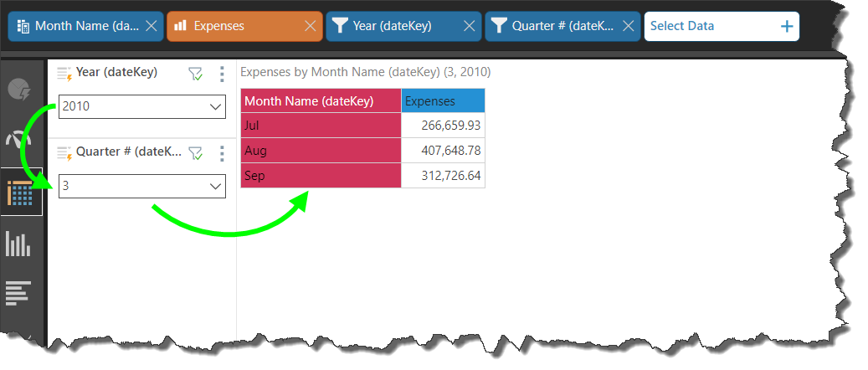868x370 pixels.
Task: Click the filter icon on Year slicer
Action: tap(195, 75)
